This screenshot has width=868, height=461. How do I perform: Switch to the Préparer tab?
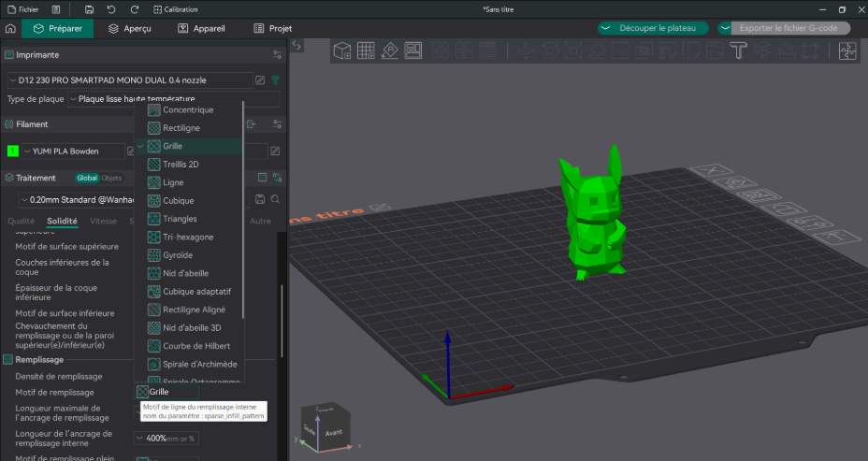point(58,28)
